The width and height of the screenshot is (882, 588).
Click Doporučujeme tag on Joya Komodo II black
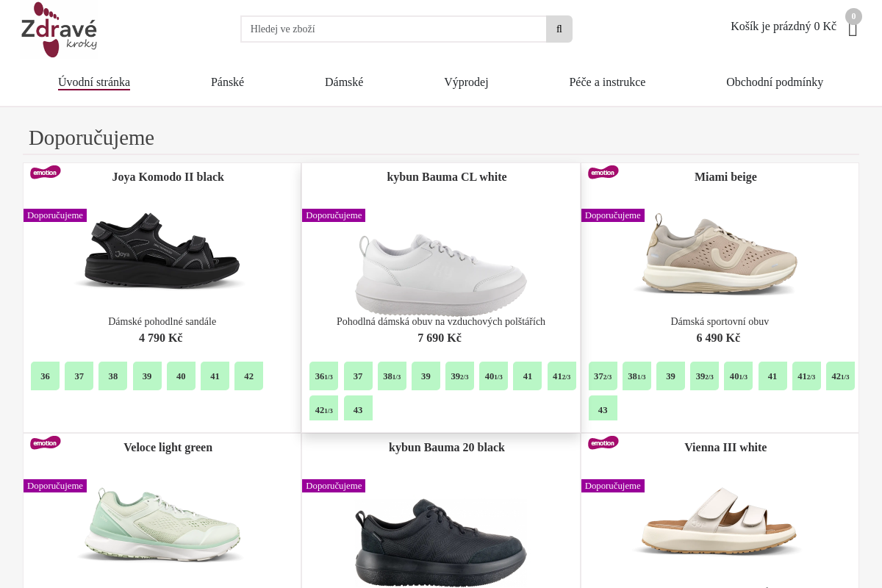[x=55, y=215]
